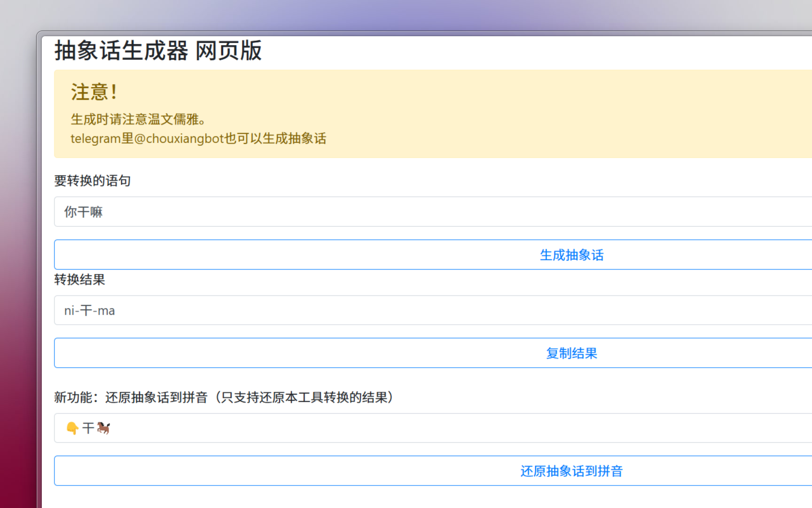Click the 干 character between the emojis
The height and width of the screenshot is (508, 812).
tap(88, 428)
